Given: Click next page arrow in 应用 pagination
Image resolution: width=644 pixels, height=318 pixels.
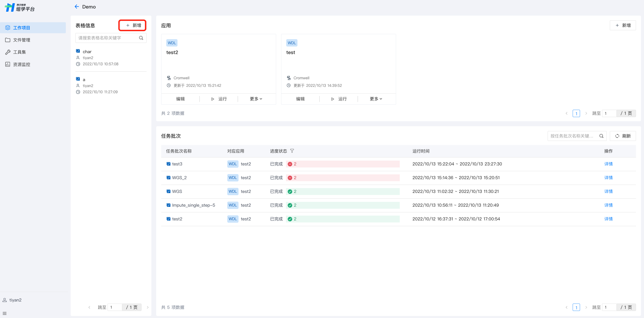Looking at the screenshot, I should [x=586, y=113].
